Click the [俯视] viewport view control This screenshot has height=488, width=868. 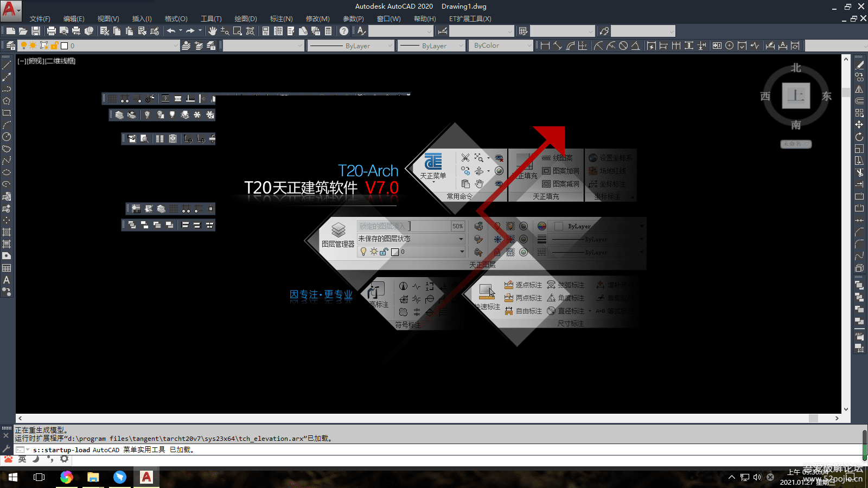coord(35,61)
